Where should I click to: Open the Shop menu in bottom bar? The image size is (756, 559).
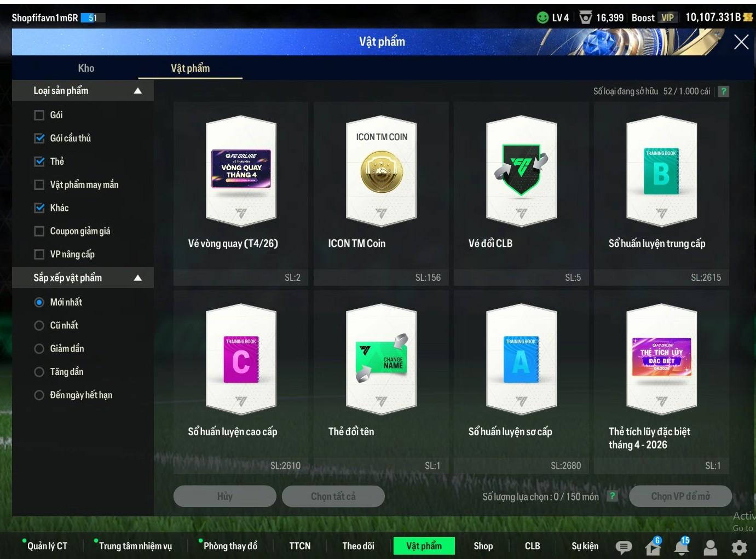tap(483, 546)
